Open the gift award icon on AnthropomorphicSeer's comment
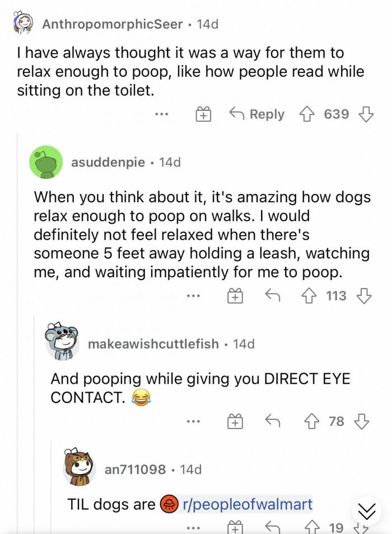The width and height of the screenshot is (392, 534). click(x=203, y=114)
